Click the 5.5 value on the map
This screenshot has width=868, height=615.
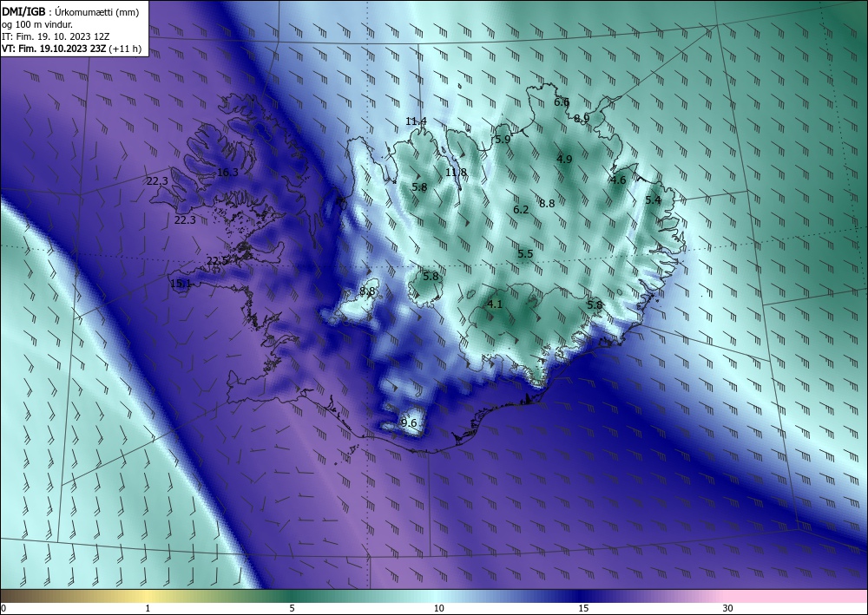pyautogui.click(x=525, y=254)
